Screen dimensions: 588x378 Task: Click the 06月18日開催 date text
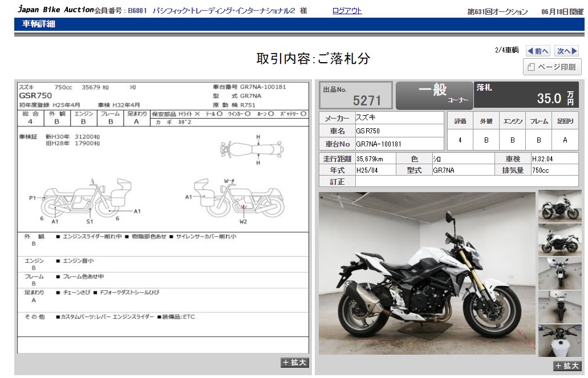562,12
